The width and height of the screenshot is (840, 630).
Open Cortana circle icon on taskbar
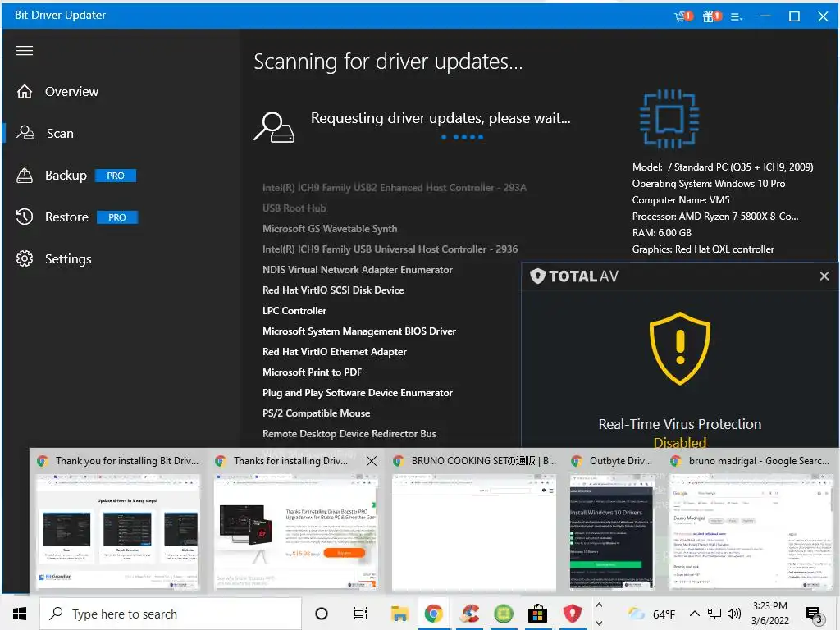tap(322, 614)
